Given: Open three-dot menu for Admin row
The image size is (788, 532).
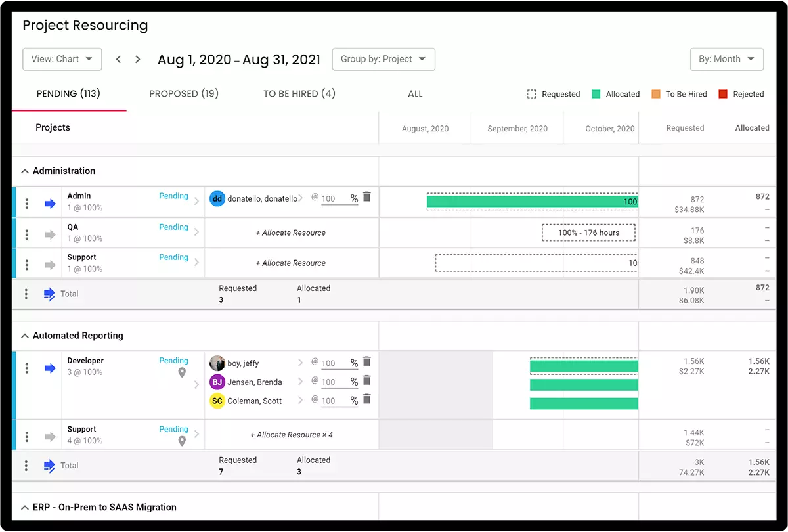Looking at the screenshot, I should (26, 204).
